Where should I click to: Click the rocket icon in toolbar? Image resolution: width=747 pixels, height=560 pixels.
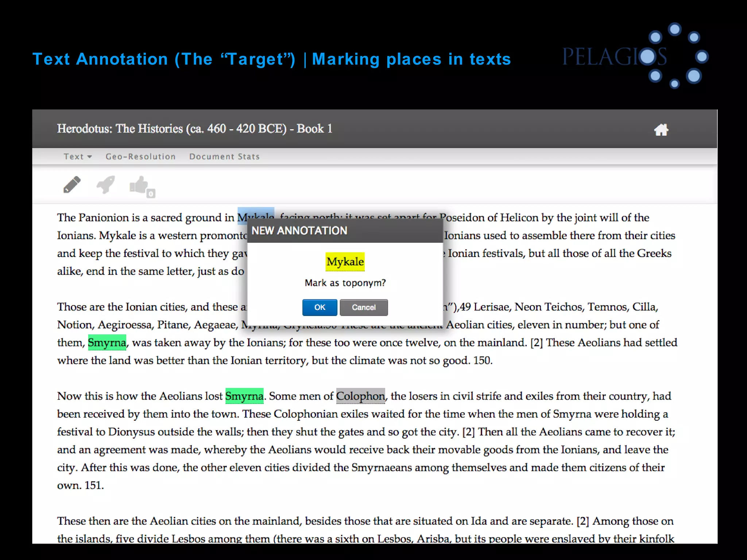[x=106, y=184]
